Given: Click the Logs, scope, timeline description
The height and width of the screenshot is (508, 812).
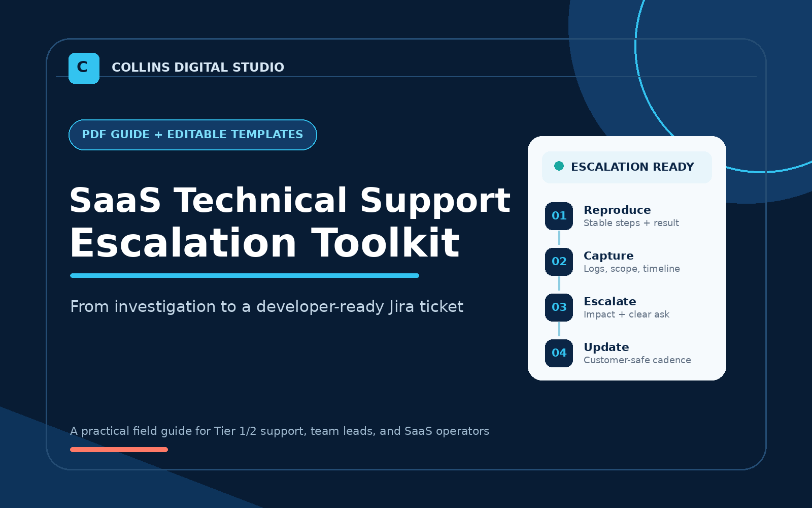Looking at the screenshot, I should (632, 269).
